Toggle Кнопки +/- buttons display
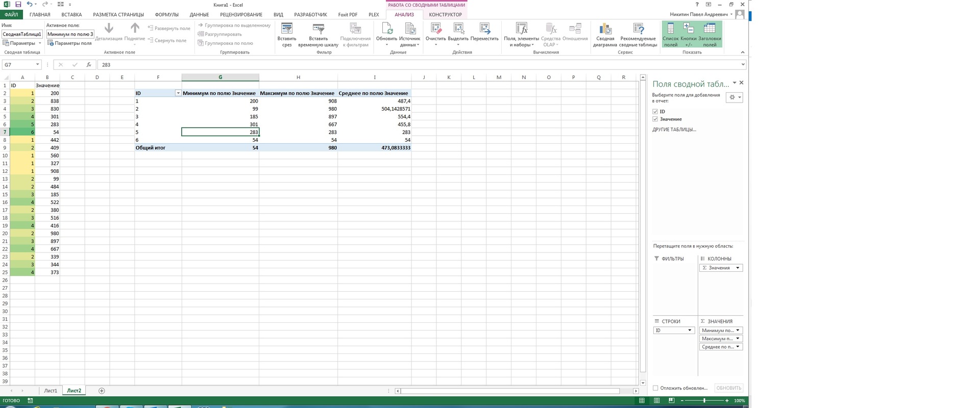The height and width of the screenshot is (408, 980). pyautogui.click(x=689, y=35)
